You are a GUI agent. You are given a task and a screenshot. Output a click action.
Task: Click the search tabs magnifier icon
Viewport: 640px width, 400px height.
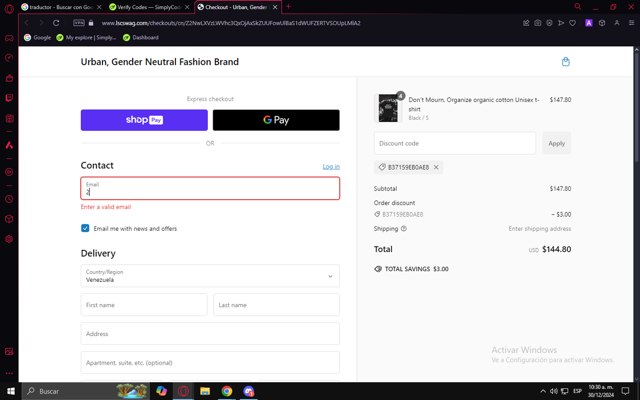tap(578, 7)
